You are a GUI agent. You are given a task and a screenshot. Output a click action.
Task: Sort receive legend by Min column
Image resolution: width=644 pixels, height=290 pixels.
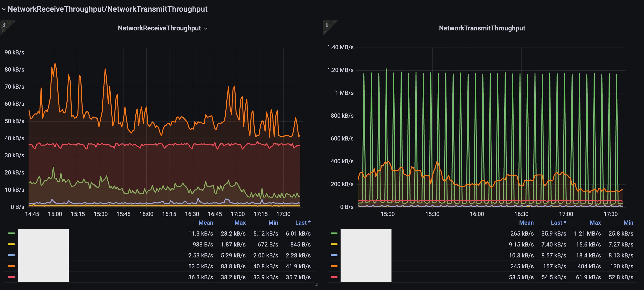tap(273, 222)
